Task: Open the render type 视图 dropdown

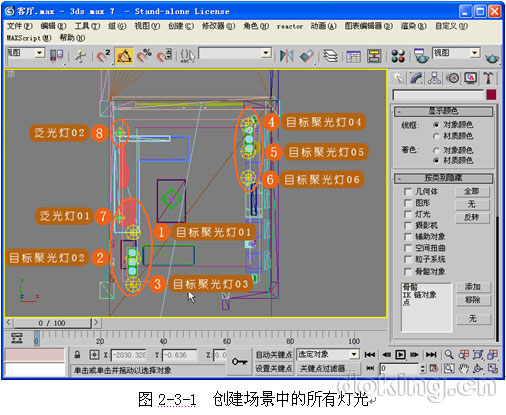Action: coord(475,53)
